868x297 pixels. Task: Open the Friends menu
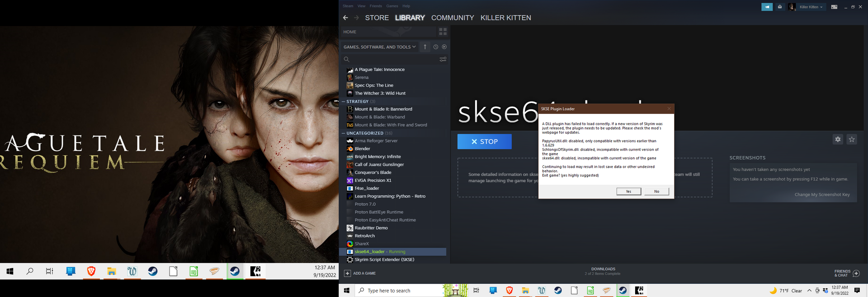tap(376, 6)
